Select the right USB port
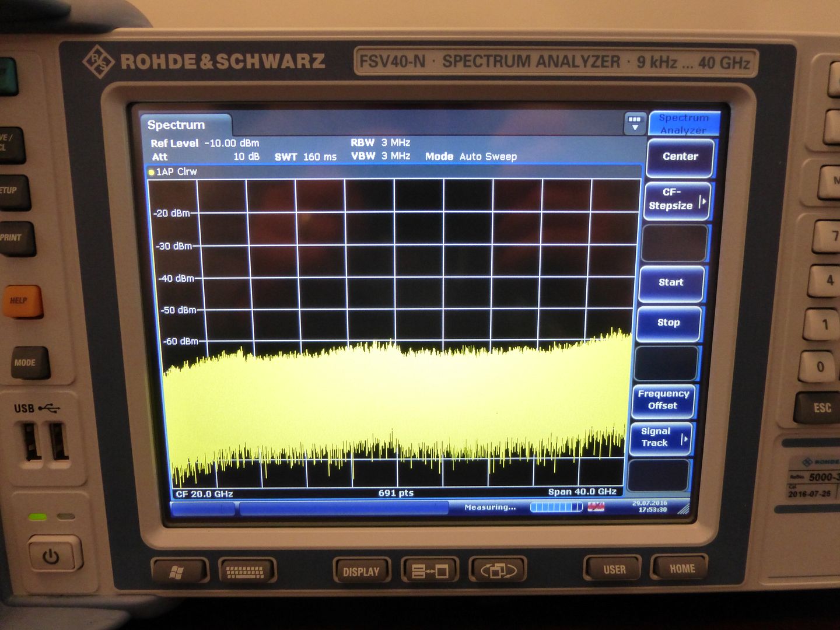The image size is (840, 630). [x=59, y=440]
